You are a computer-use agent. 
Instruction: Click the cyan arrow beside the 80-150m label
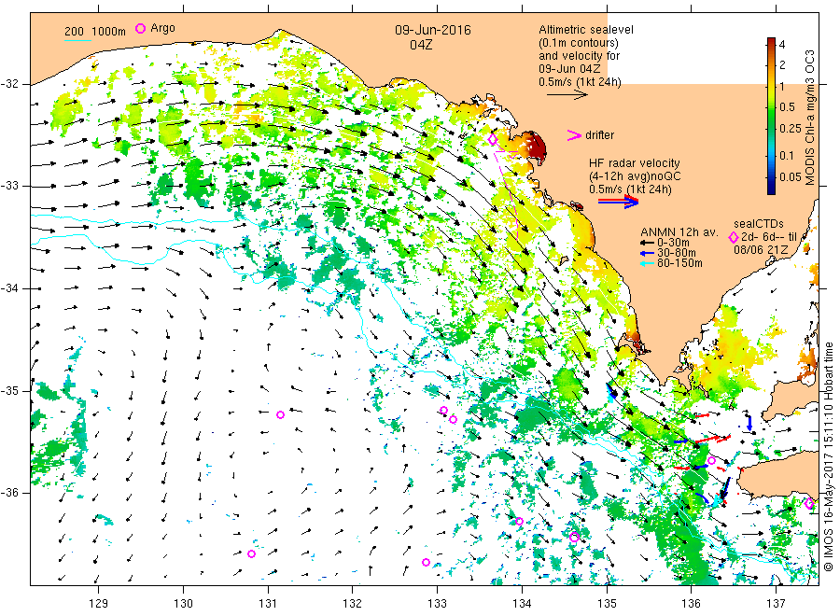point(648,263)
